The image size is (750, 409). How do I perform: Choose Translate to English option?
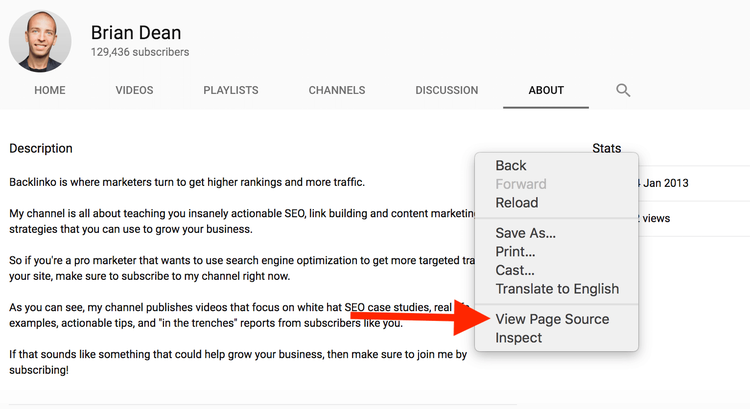[x=556, y=289]
